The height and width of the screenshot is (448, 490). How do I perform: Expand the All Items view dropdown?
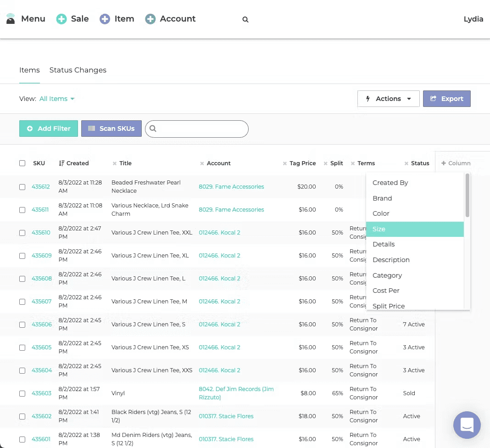(57, 99)
